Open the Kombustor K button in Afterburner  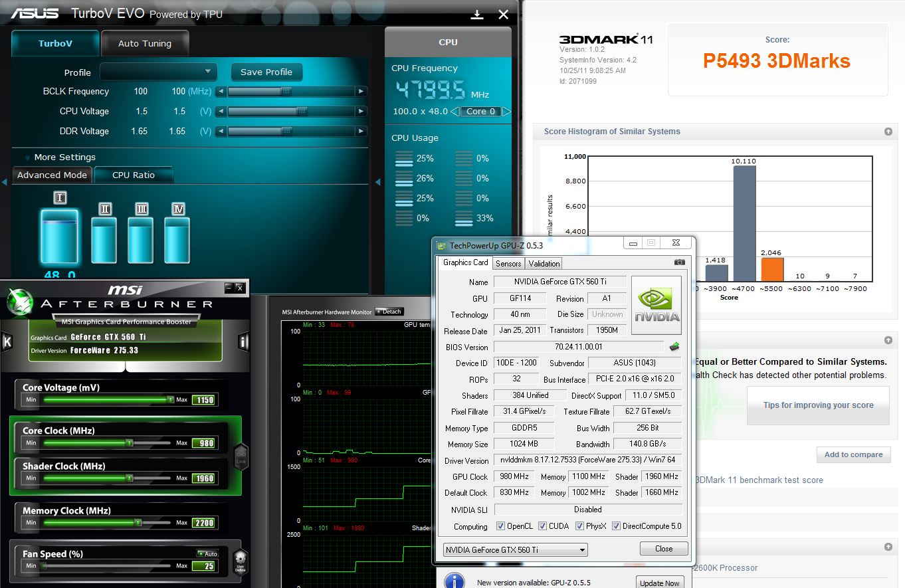[7, 342]
